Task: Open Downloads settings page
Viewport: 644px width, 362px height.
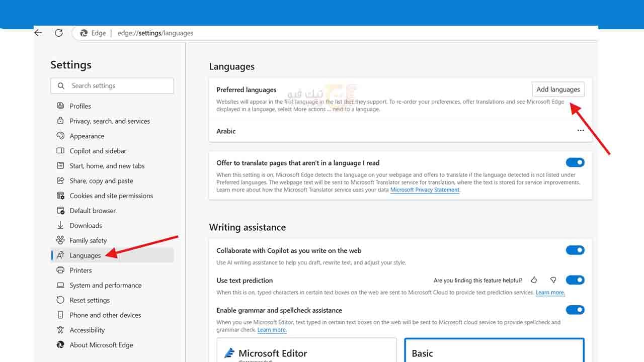Action: click(86, 226)
